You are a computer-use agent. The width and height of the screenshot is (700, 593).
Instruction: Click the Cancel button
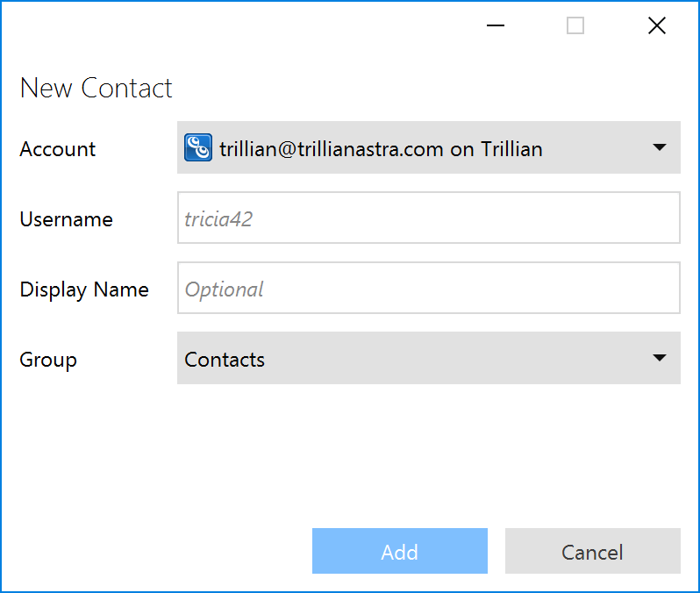click(x=593, y=551)
